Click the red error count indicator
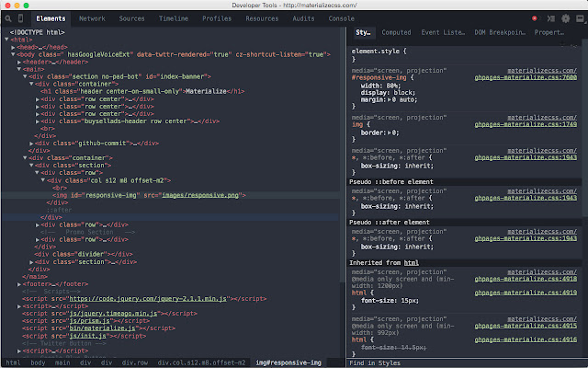This screenshot has height=368, width=588. 535,18
